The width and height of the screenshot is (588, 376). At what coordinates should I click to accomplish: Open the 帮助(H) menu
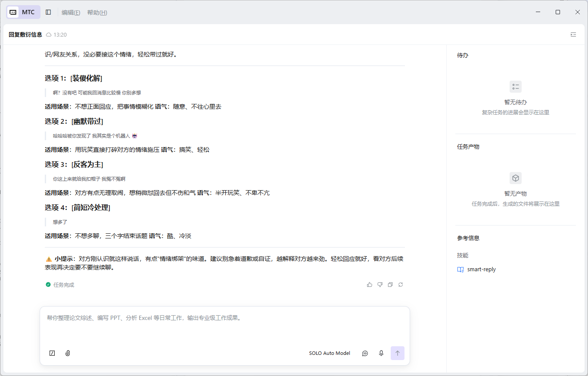[97, 13]
